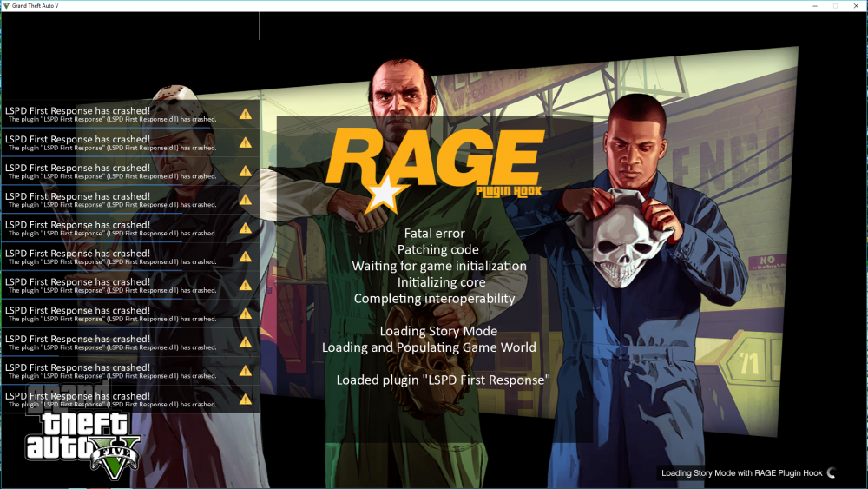This screenshot has width=868, height=489.
Task: Click "Waiting for game initialization" text
Action: point(439,266)
